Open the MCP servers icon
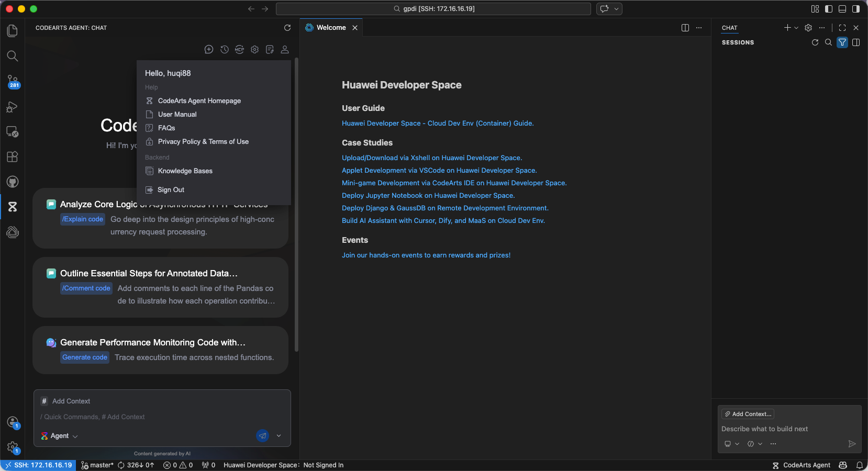This screenshot has height=471, width=868. pyautogui.click(x=239, y=49)
